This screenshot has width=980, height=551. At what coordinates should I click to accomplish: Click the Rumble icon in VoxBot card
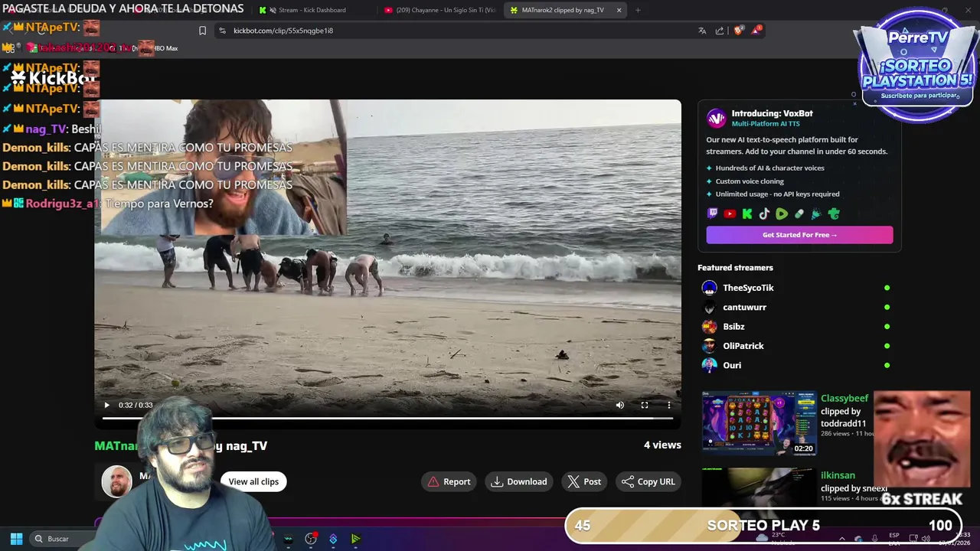(x=782, y=214)
